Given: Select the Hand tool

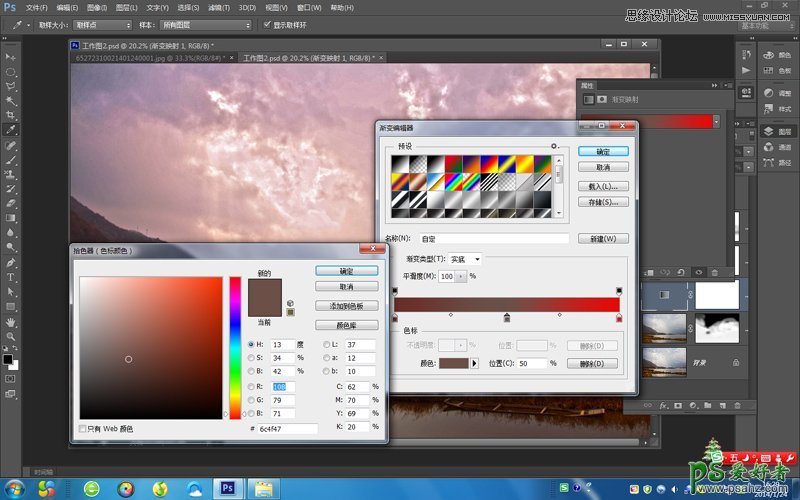Looking at the screenshot, I should [x=11, y=322].
